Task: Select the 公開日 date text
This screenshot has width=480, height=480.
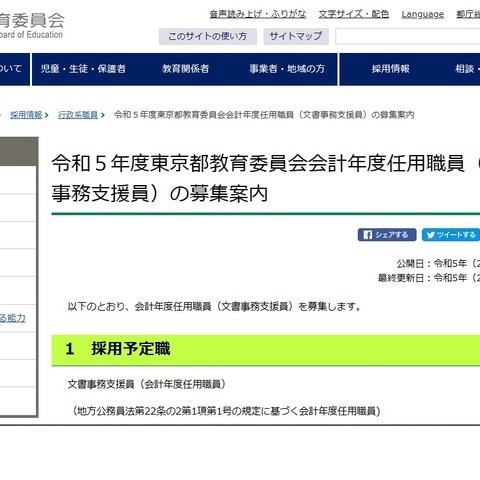Action: (x=438, y=263)
